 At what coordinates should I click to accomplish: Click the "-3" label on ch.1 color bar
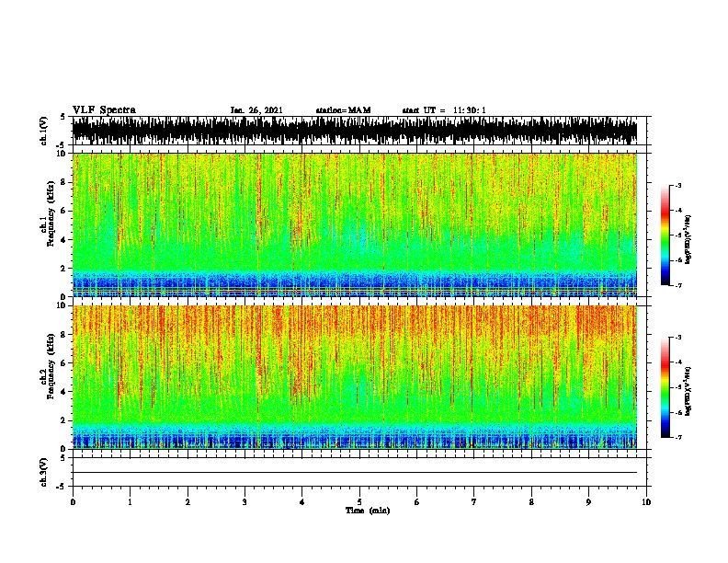pos(677,185)
